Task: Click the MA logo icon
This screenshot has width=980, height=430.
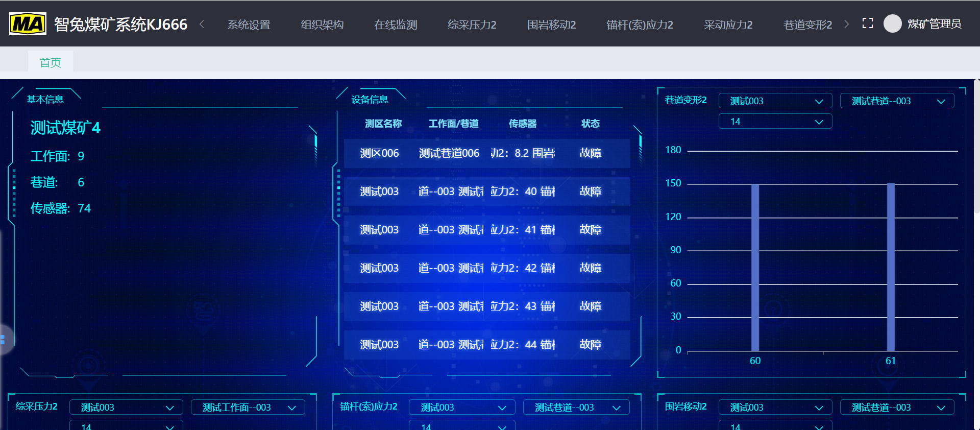Action: click(x=28, y=23)
